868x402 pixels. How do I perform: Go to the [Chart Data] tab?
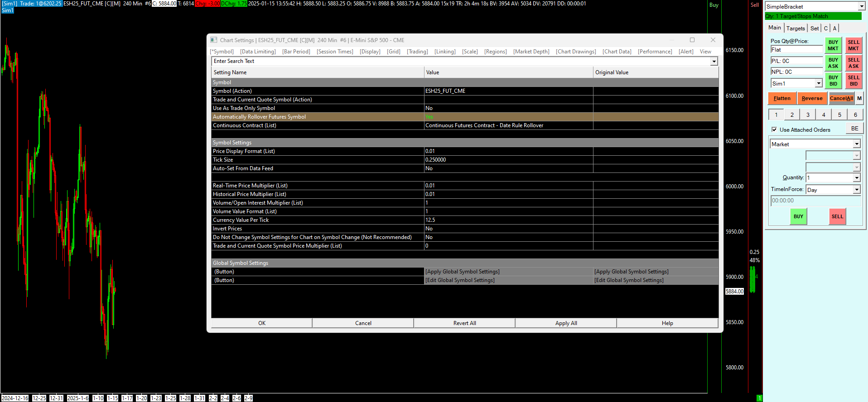[x=617, y=52]
